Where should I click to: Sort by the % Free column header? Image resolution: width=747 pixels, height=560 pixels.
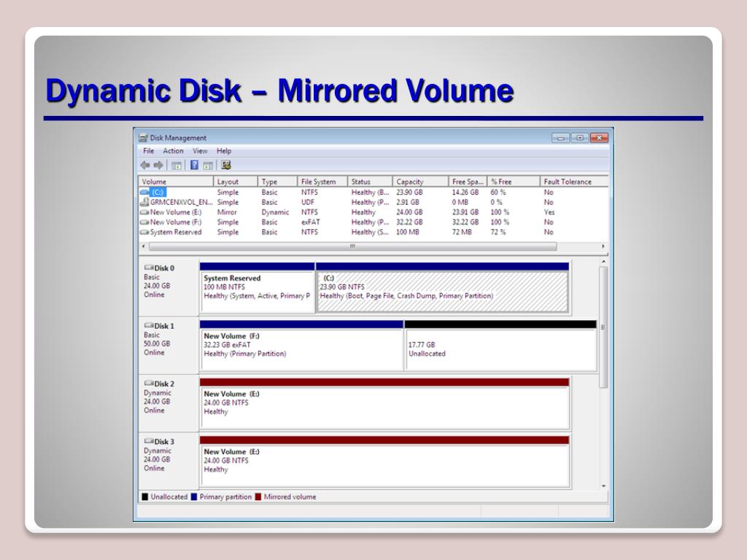tap(514, 182)
